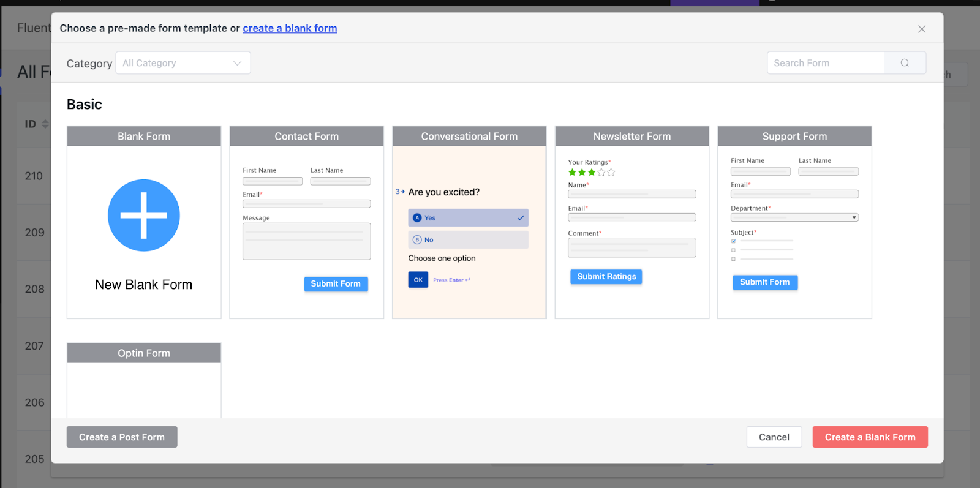Click form ID 207 in background list
980x488 pixels.
(x=34, y=346)
